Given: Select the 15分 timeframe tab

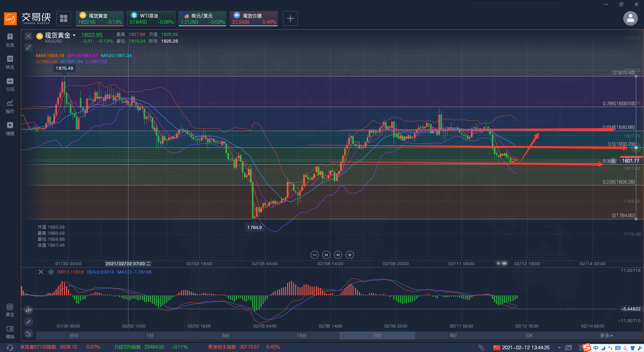Looking at the screenshot, I should (302, 336).
